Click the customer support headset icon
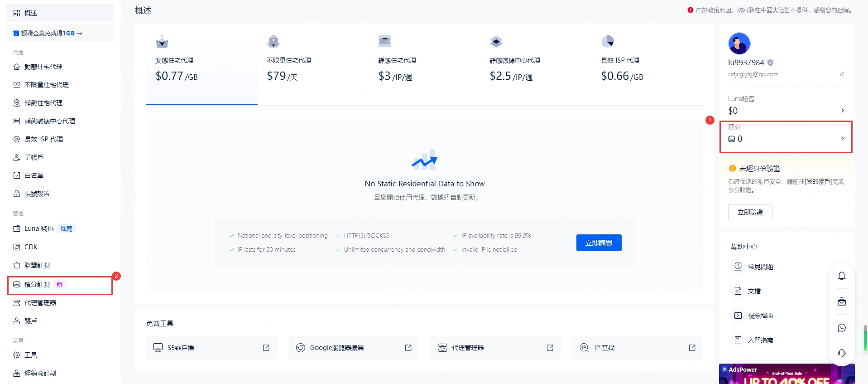Viewport: 868px width, 384px height. tap(841, 353)
